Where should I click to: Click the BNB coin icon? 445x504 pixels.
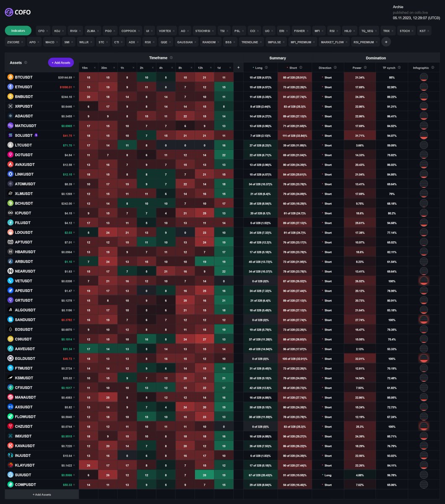[x=10, y=97]
